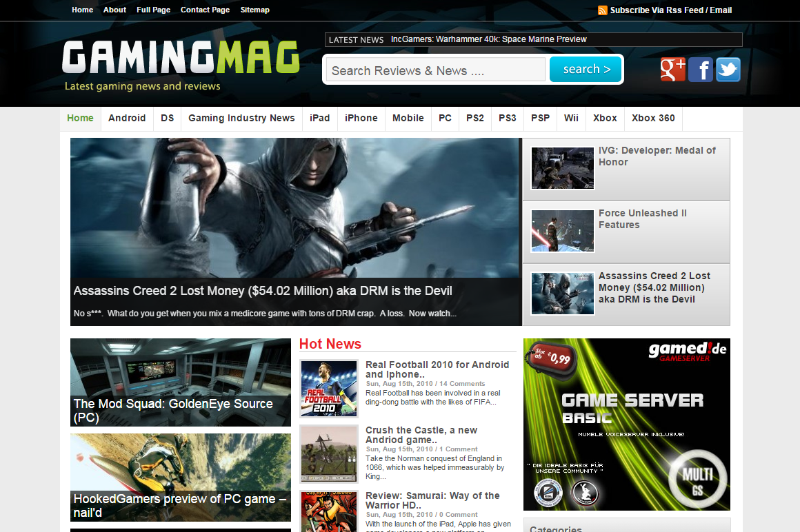Open the iPhone section tab
Image resolution: width=800 pixels, height=532 pixels.
tap(361, 118)
